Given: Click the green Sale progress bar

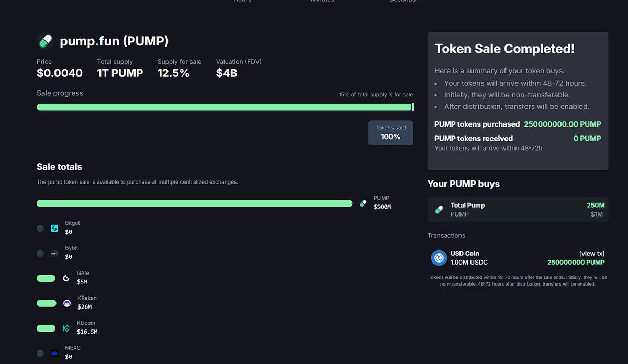Looking at the screenshot, I should [x=224, y=107].
